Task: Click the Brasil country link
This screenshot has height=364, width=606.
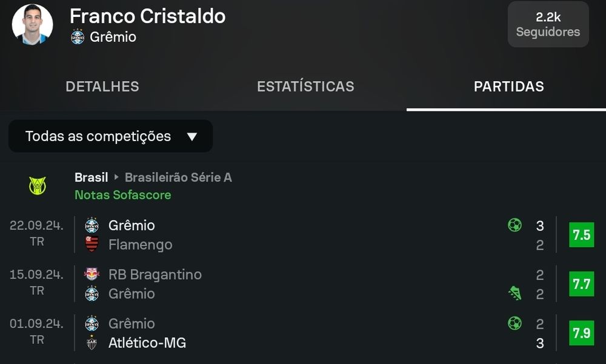Action: tap(91, 177)
